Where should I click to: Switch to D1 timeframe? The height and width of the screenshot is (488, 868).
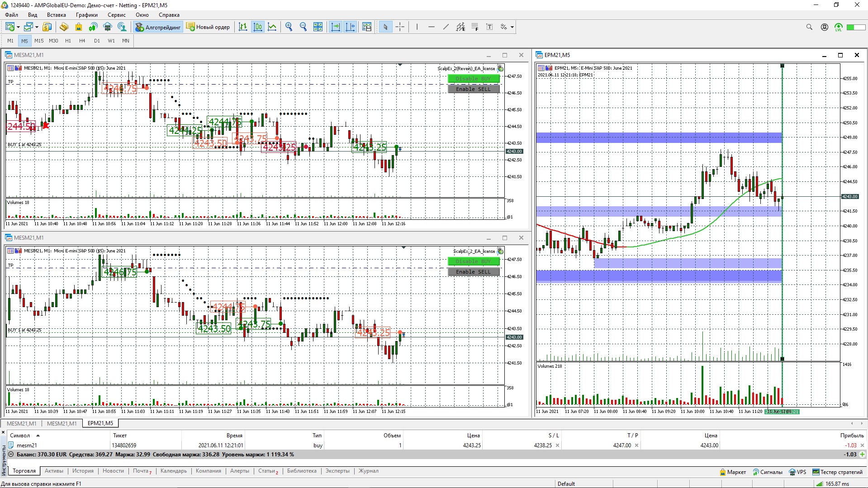click(x=97, y=41)
